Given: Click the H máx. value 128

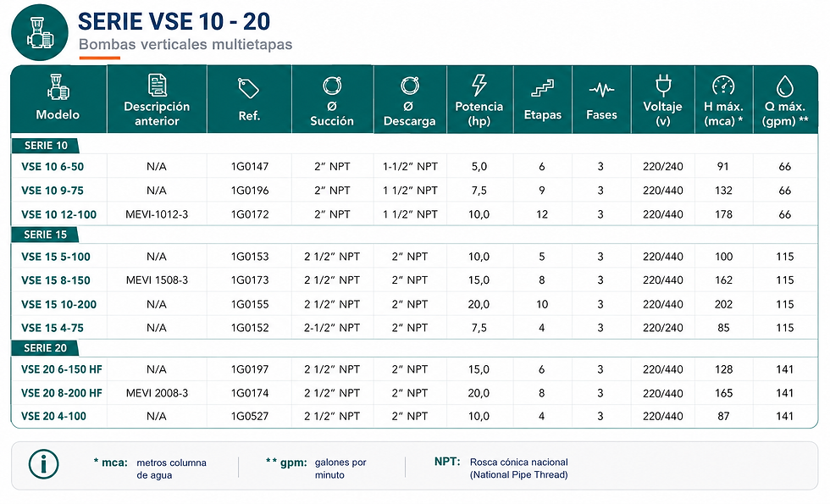Looking at the screenshot, I should coord(723,369).
